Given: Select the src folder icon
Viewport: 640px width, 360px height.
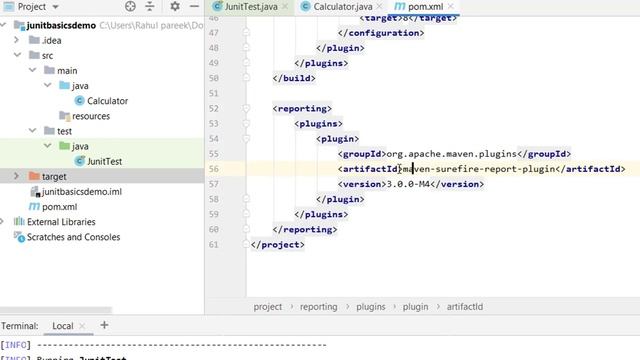Looking at the screenshot, I should tap(34, 55).
